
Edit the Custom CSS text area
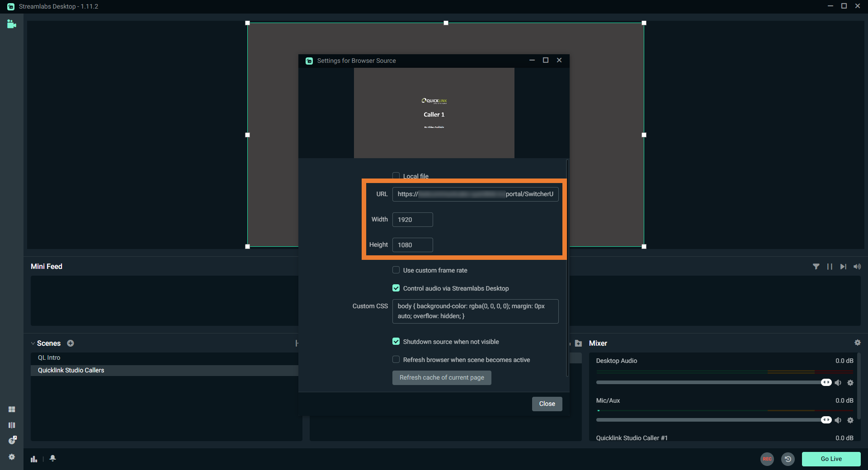point(476,311)
